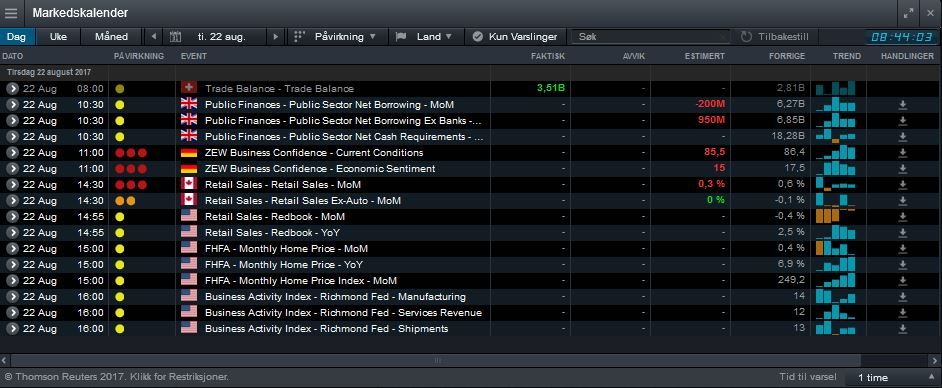Open trend chart for Trade Balance

[836, 88]
